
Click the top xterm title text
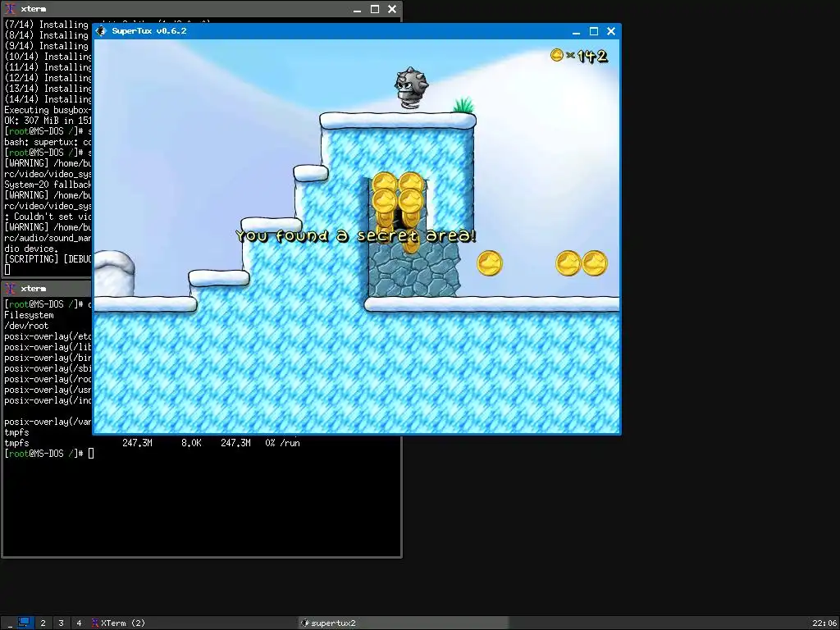point(33,9)
